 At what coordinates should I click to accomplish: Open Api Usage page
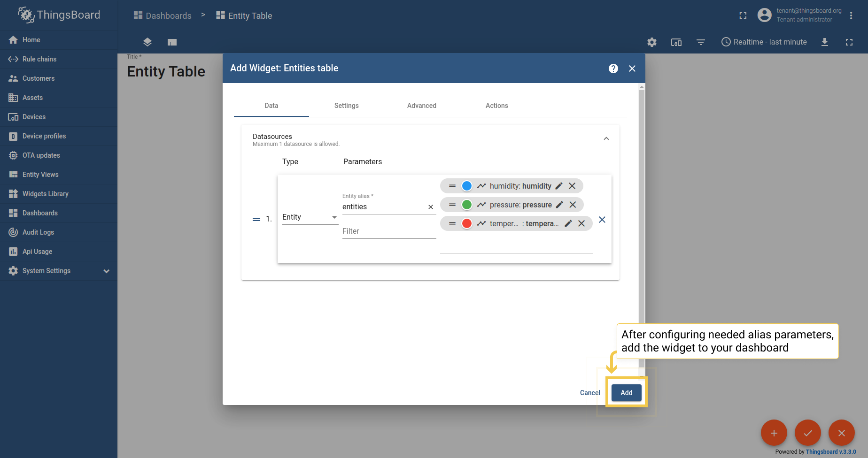(58, 252)
